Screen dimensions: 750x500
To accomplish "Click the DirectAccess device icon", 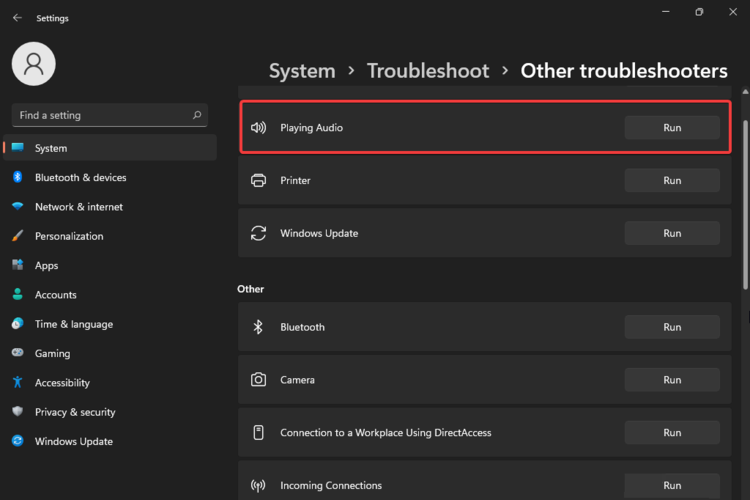I will tap(258, 432).
